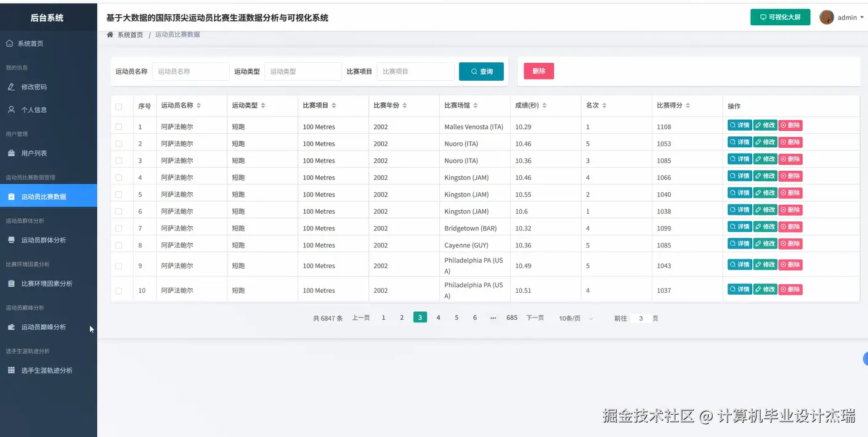
Task: Click 删除 for row 3 score 1085
Action: (x=790, y=159)
